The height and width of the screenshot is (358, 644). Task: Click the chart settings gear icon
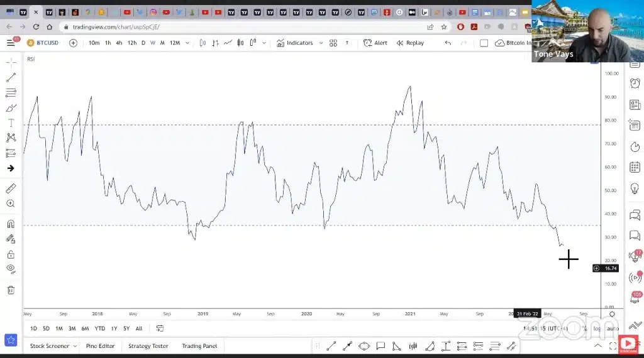click(612, 314)
